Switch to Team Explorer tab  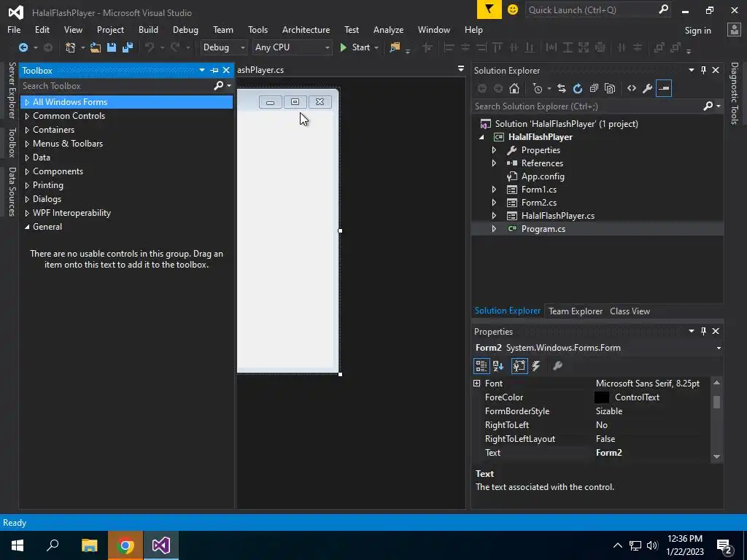click(x=576, y=311)
